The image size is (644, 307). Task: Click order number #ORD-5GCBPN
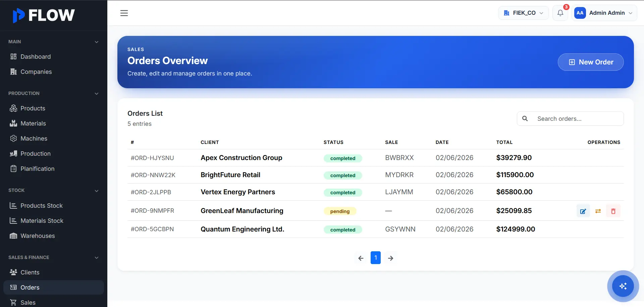click(x=152, y=229)
